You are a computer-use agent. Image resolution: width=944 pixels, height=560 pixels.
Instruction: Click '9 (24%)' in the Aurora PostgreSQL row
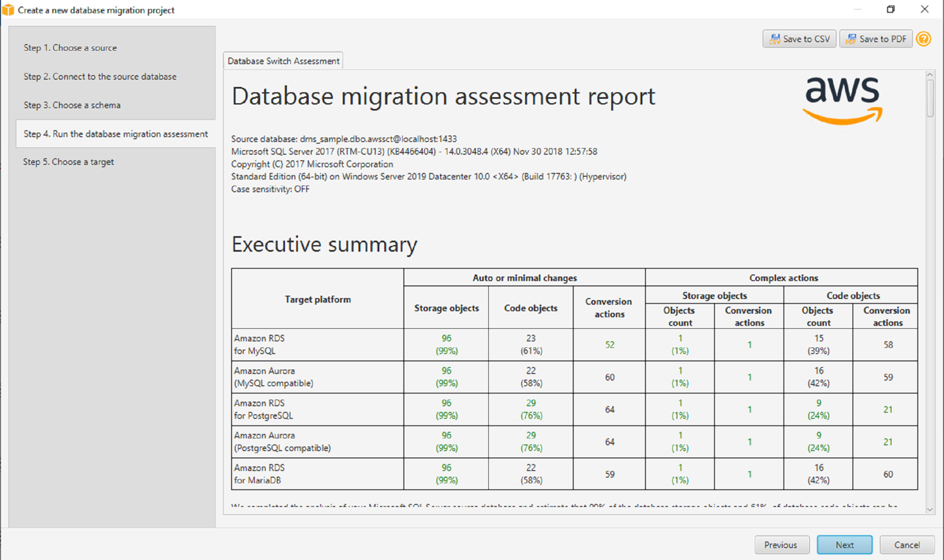[818, 442]
